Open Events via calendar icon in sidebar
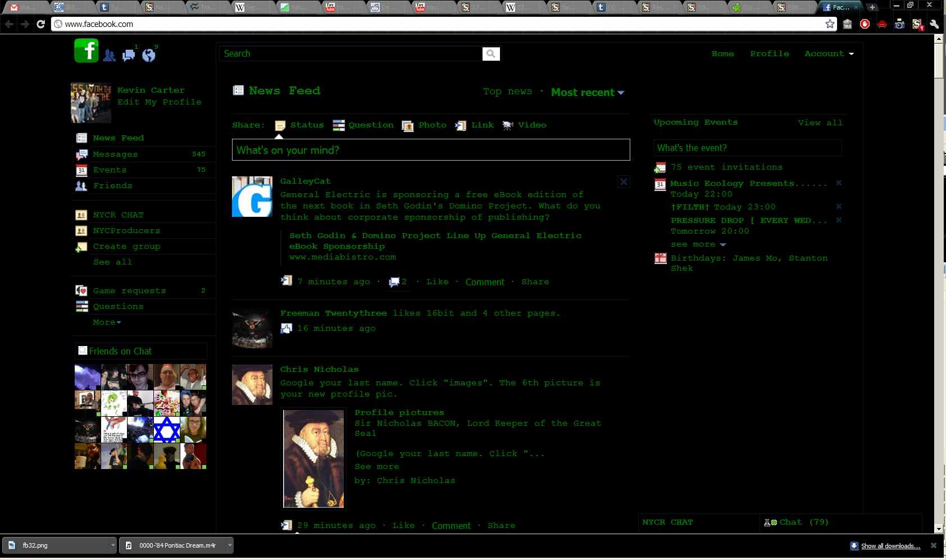 tap(81, 170)
